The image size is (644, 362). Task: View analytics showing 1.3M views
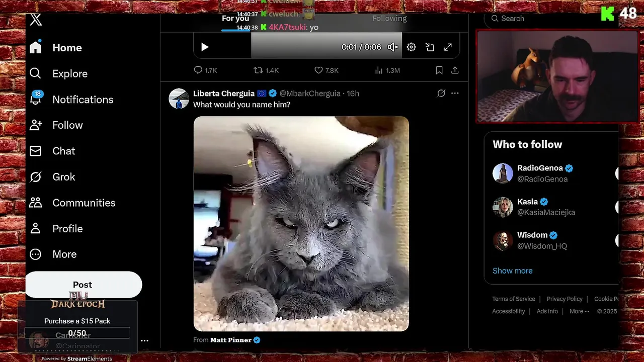pyautogui.click(x=387, y=70)
